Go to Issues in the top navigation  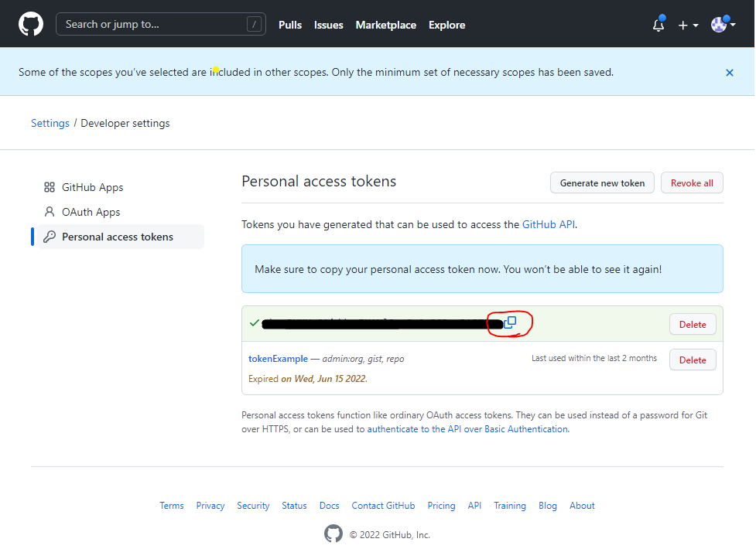(x=328, y=25)
